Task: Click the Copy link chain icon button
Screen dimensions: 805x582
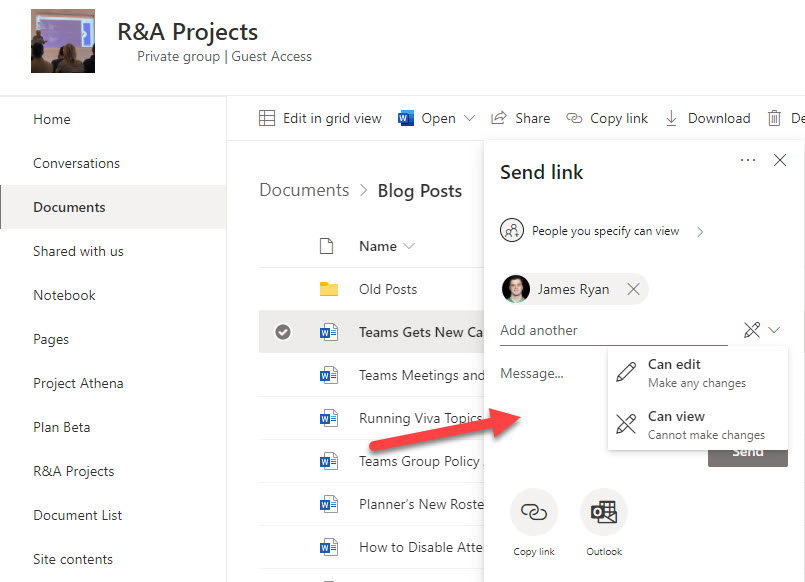Action: coord(534,512)
